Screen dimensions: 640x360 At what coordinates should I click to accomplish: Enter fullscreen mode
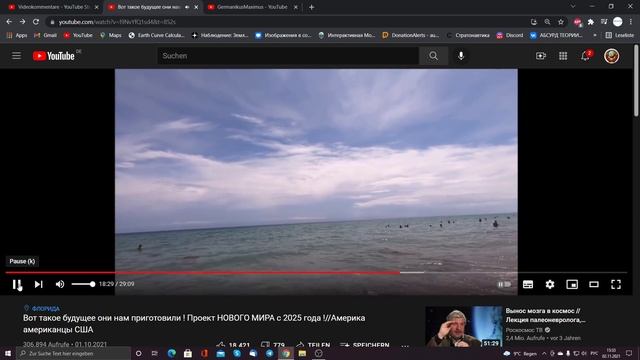(x=616, y=284)
